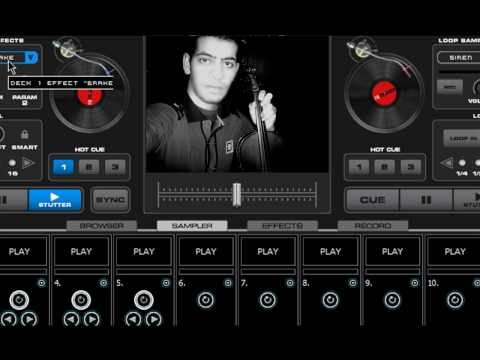
Task: Adjust the volume knob on sampler slot 10
Action: 455,300
